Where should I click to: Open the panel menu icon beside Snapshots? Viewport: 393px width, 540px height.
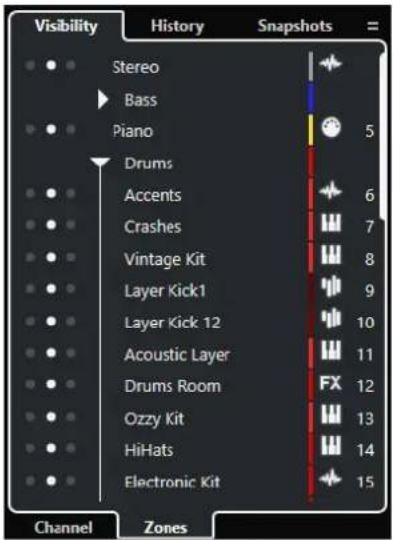373,26
